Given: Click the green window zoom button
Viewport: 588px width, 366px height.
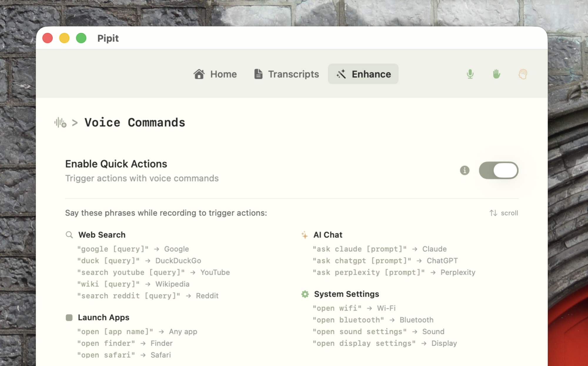Looking at the screenshot, I should click(x=81, y=38).
